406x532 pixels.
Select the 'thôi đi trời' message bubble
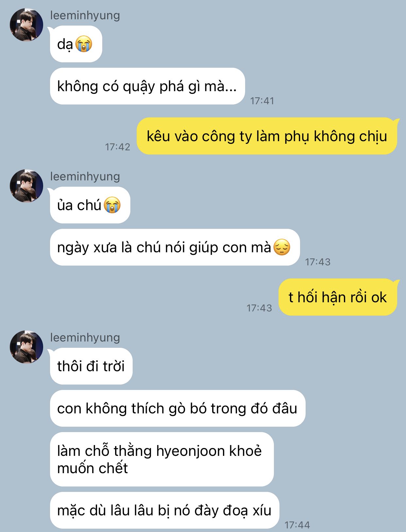point(91,366)
